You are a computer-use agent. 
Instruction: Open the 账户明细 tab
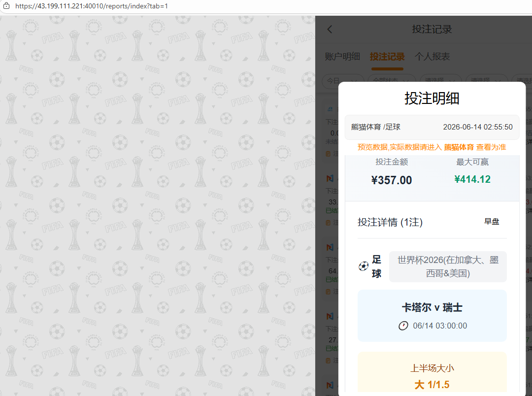point(342,56)
